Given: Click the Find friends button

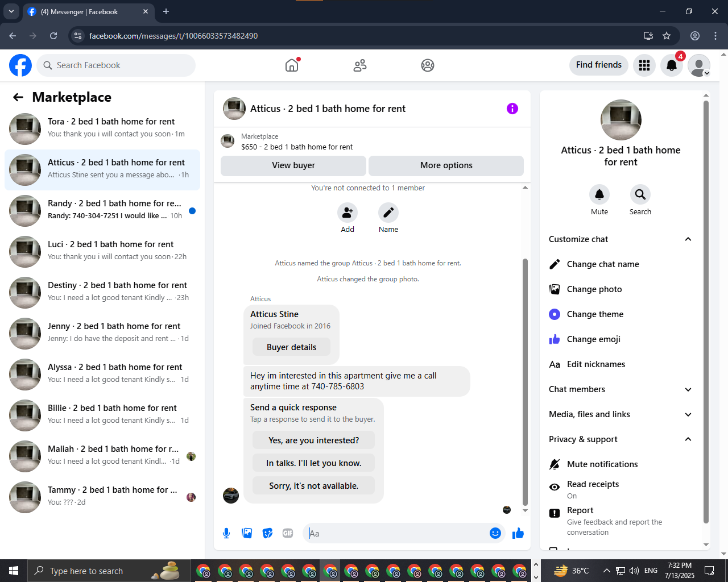Looking at the screenshot, I should [599, 65].
